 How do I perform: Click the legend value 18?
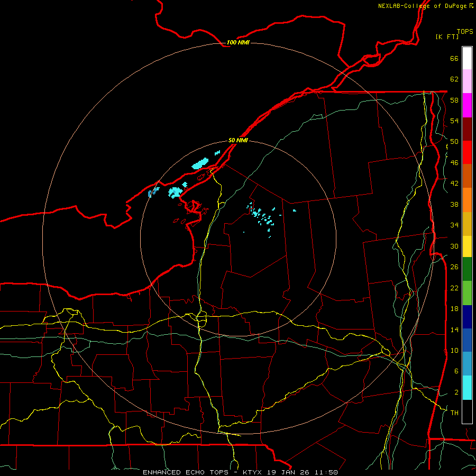coord(454,309)
